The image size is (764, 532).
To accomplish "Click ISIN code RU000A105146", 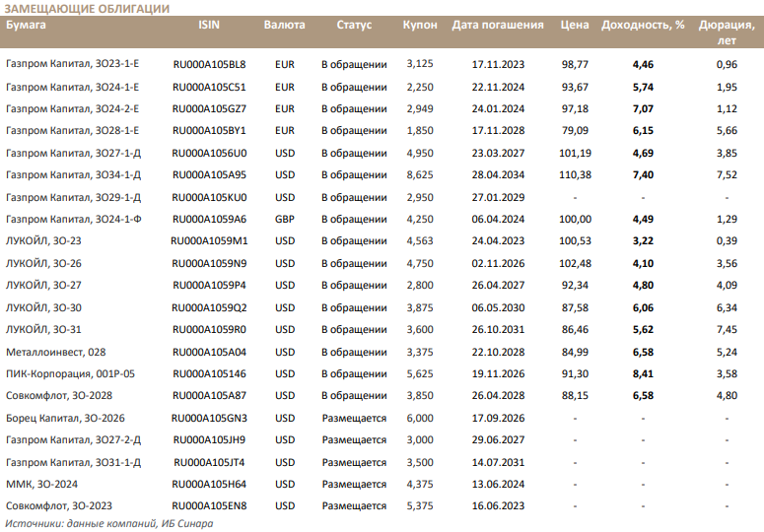I will click(209, 374).
